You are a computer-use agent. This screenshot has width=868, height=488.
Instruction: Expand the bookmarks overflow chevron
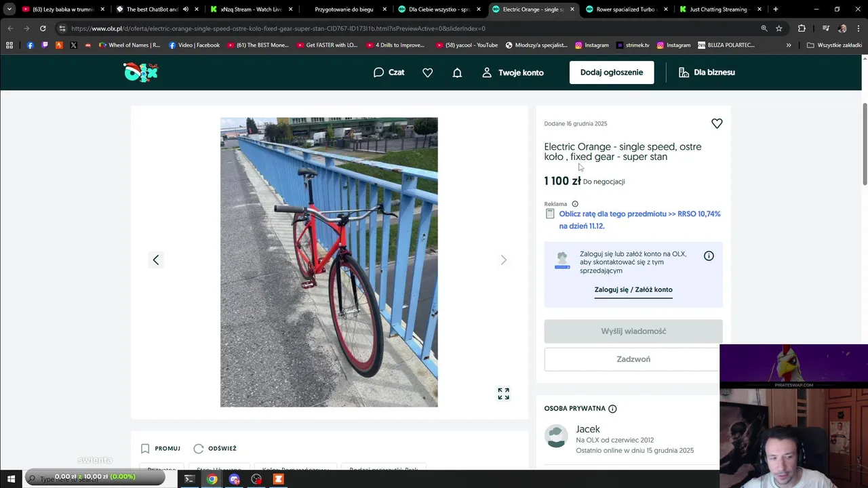point(789,45)
